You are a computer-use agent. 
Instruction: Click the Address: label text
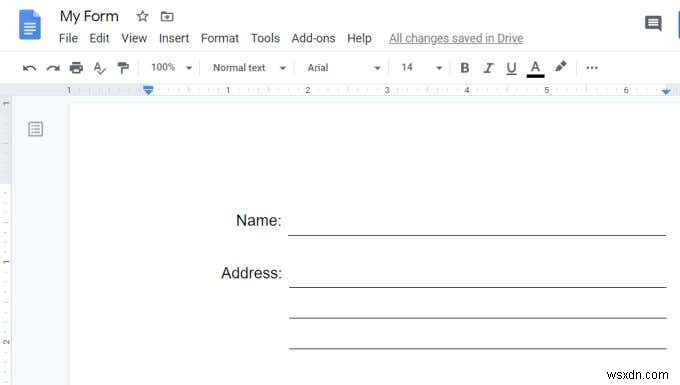(252, 273)
